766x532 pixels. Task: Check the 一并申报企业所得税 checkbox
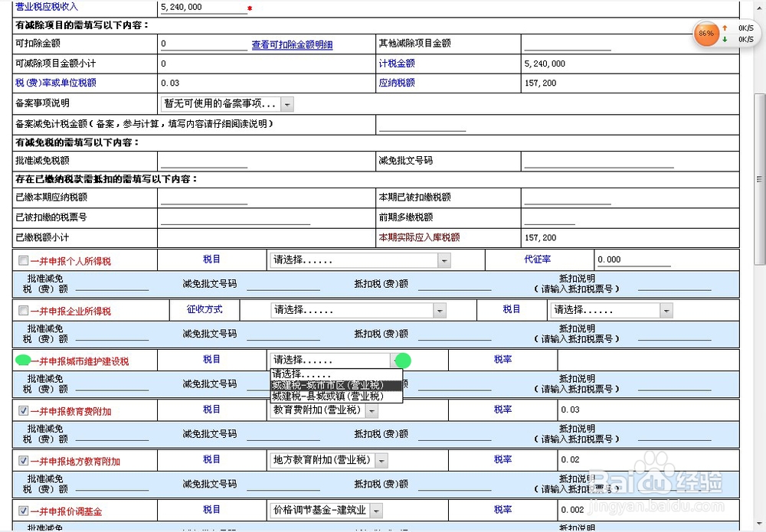[x=23, y=311]
